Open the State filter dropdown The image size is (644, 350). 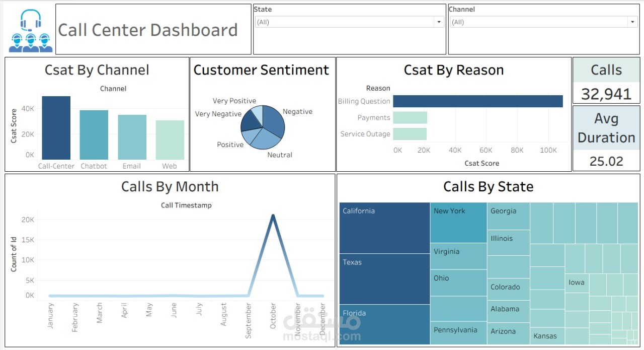tap(349, 22)
